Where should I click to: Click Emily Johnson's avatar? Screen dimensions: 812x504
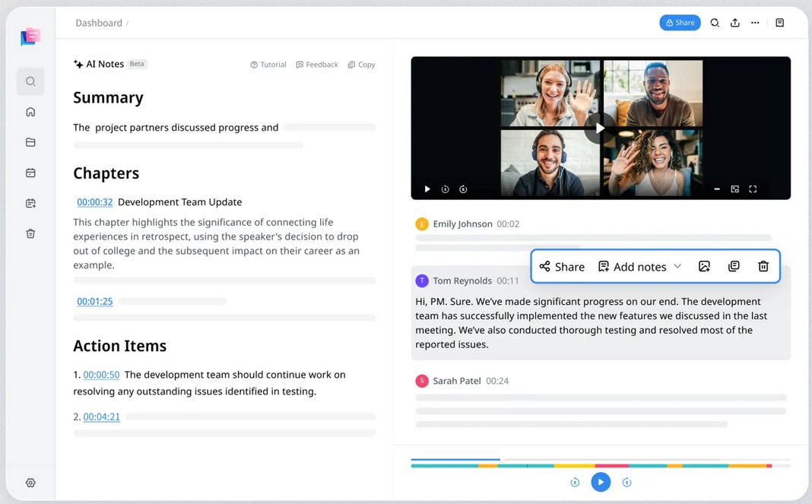[x=422, y=224]
